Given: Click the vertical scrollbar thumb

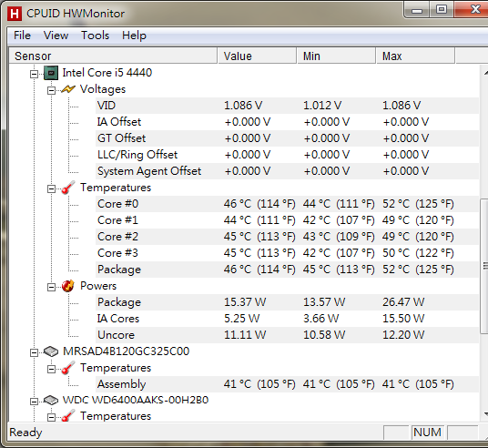Looking at the screenshot, I should click(484, 266).
